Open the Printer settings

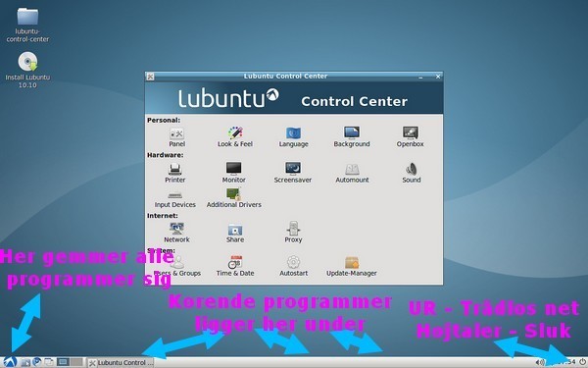pyautogui.click(x=175, y=173)
